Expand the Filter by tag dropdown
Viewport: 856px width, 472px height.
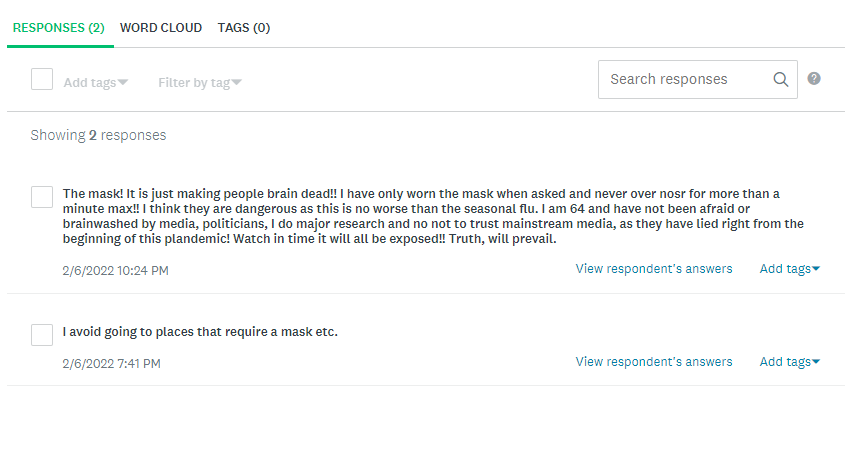199,83
